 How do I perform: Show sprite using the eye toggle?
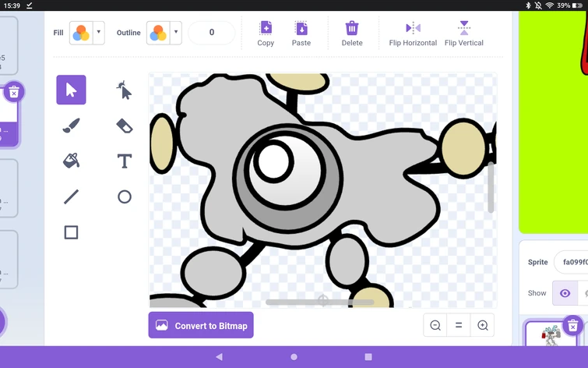(x=565, y=293)
